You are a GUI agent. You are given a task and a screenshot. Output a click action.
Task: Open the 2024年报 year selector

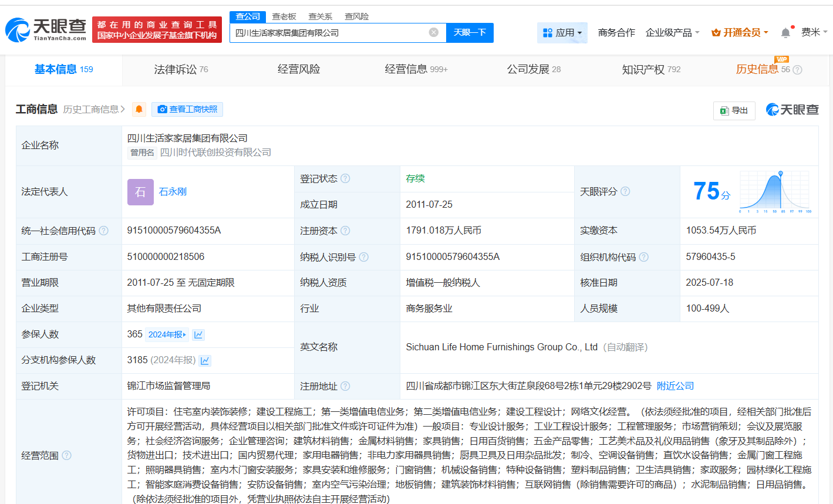[x=167, y=334]
